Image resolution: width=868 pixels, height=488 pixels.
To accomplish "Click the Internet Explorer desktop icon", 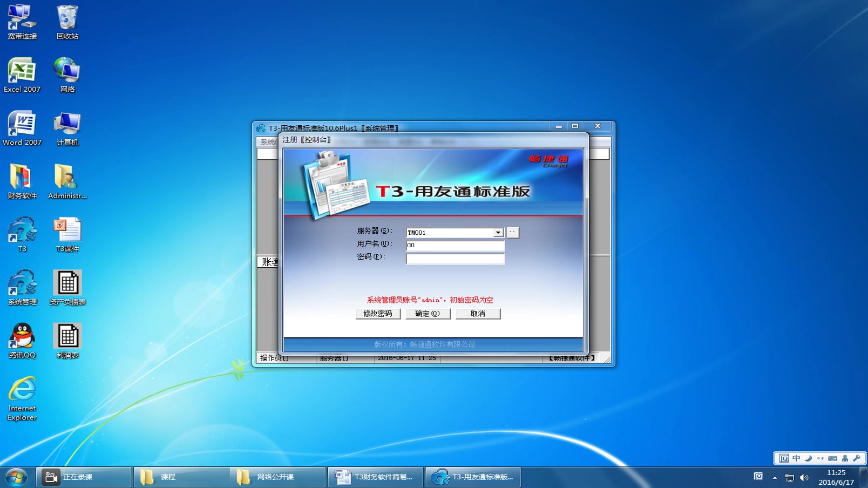I will pos(22,398).
